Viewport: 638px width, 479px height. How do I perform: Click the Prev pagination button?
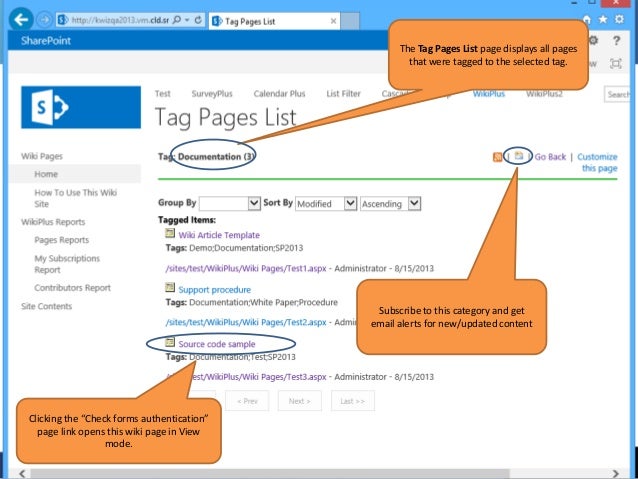click(247, 401)
